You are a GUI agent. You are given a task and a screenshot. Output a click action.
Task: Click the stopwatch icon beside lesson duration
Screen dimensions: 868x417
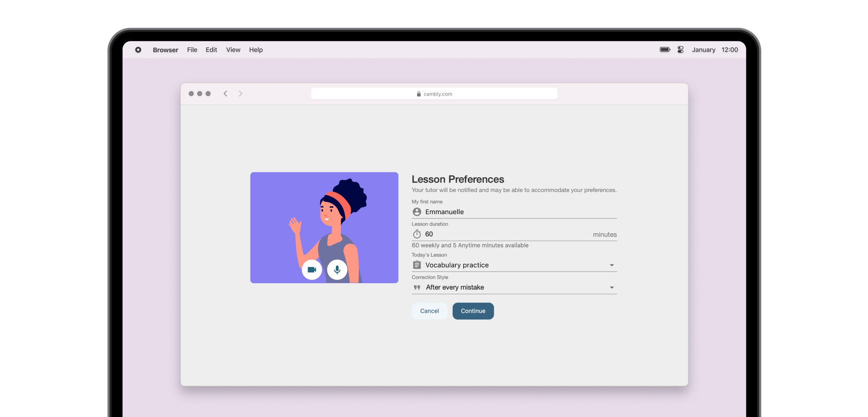417,235
